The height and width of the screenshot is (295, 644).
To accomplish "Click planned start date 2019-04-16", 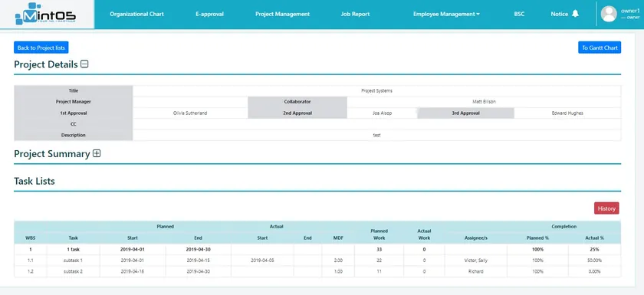I will [x=132, y=271].
